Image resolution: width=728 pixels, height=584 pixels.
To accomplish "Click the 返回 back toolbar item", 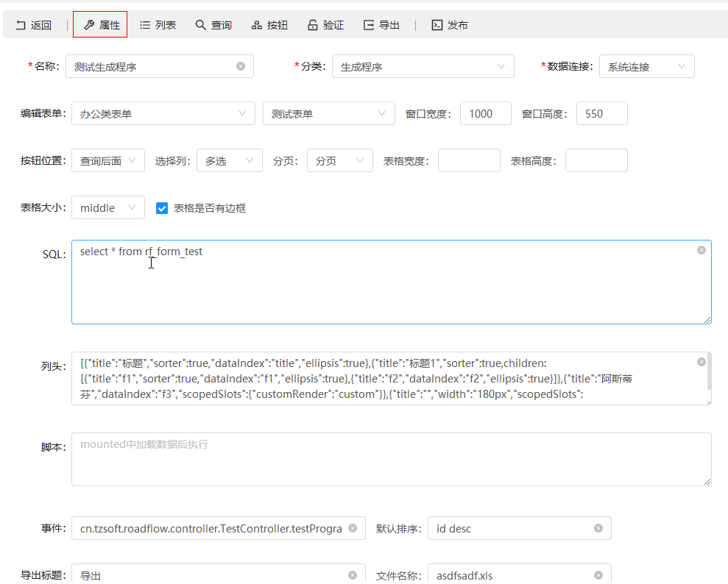I will (x=33, y=25).
